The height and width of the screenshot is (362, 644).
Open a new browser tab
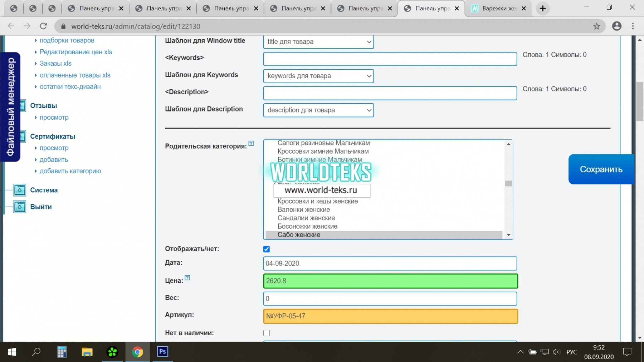click(x=543, y=9)
